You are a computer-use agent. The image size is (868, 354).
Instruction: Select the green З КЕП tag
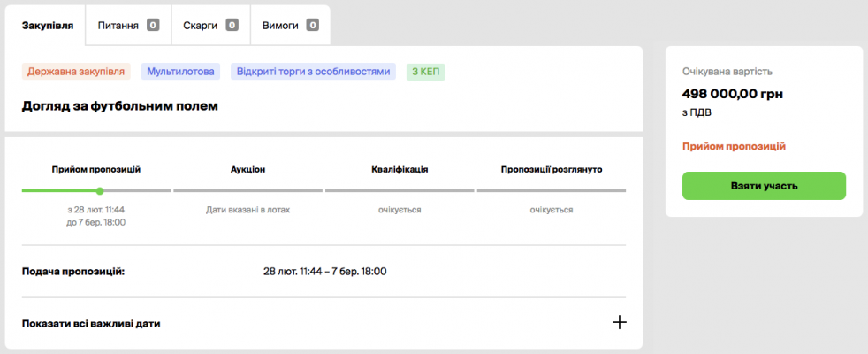click(426, 72)
